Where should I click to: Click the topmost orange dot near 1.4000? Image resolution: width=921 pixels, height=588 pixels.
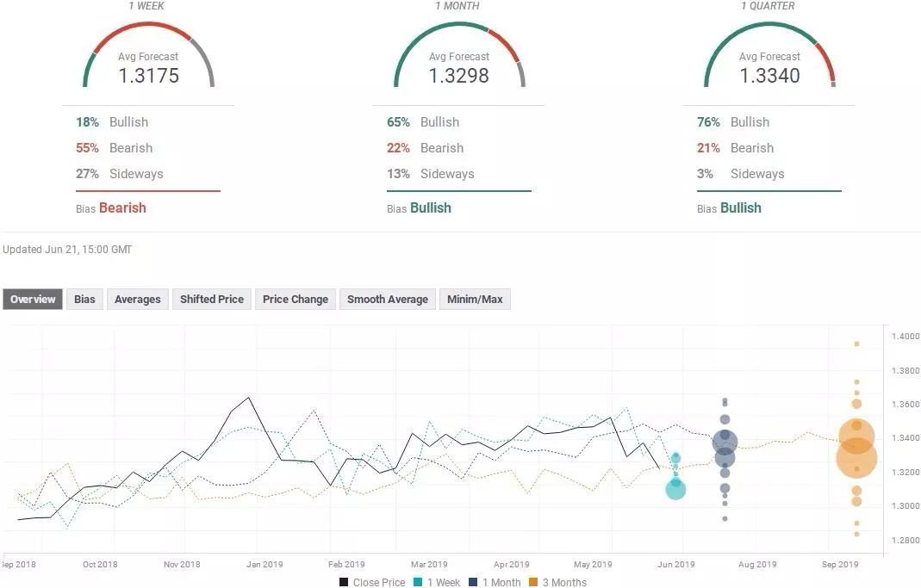(x=856, y=344)
